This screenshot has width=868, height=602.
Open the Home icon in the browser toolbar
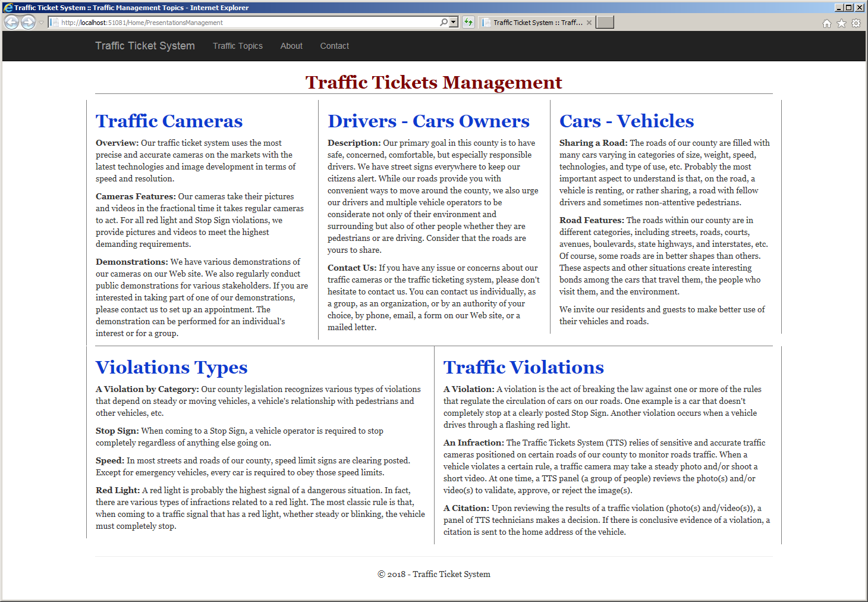826,23
